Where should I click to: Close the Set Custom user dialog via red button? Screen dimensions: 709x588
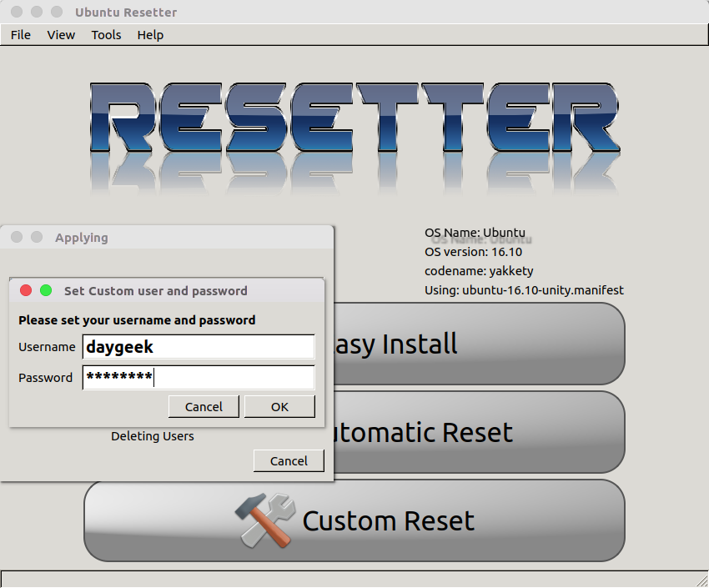26,290
